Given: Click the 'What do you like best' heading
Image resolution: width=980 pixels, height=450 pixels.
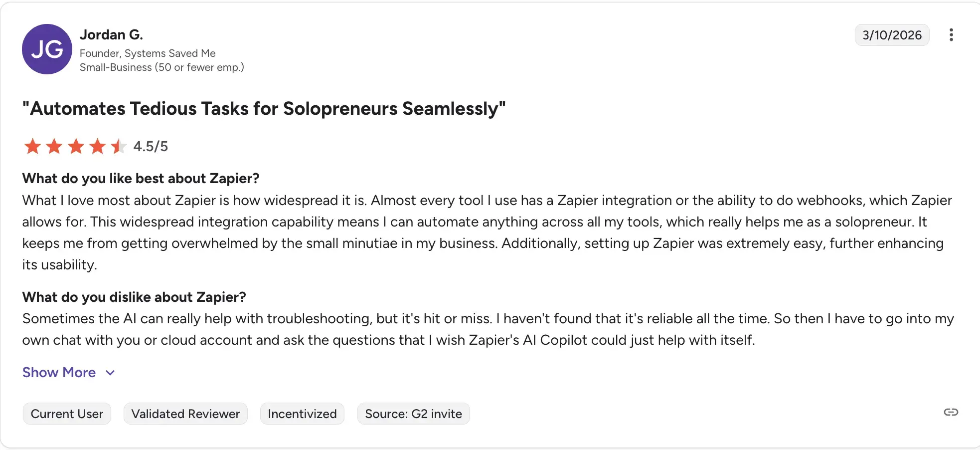Looking at the screenshot, I should (141, 178).
